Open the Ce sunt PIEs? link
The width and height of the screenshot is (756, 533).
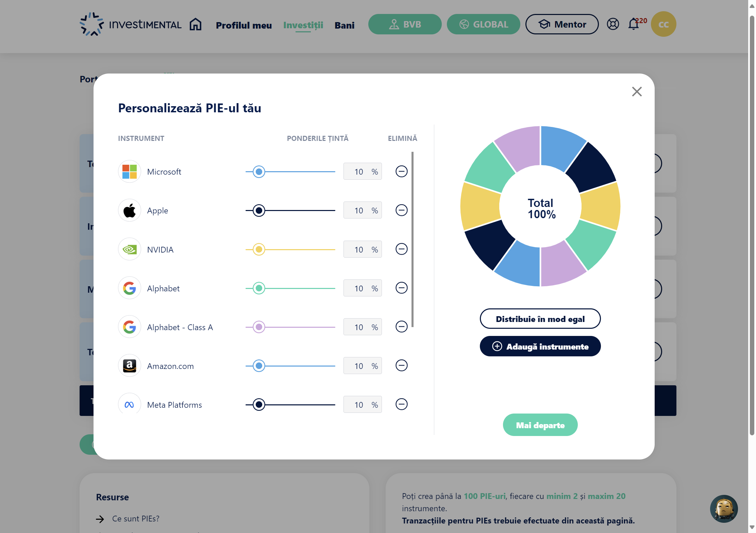click(x=136, y=518)
